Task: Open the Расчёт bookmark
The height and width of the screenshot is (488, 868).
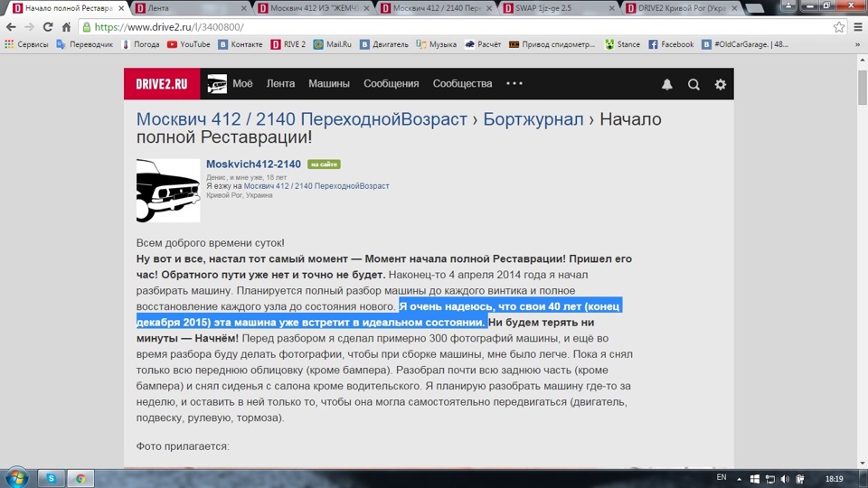Action: 483,44
